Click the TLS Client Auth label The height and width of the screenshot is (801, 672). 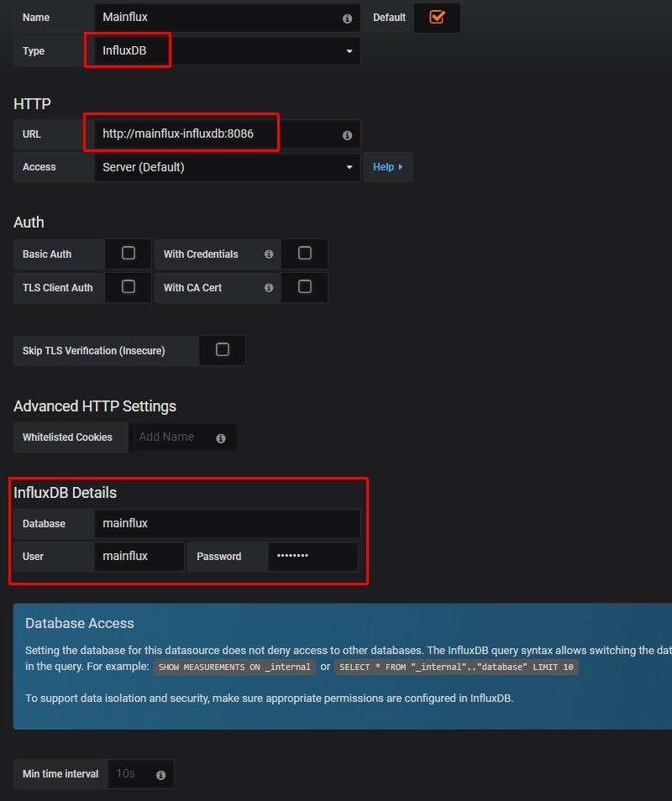coord(58,288)
